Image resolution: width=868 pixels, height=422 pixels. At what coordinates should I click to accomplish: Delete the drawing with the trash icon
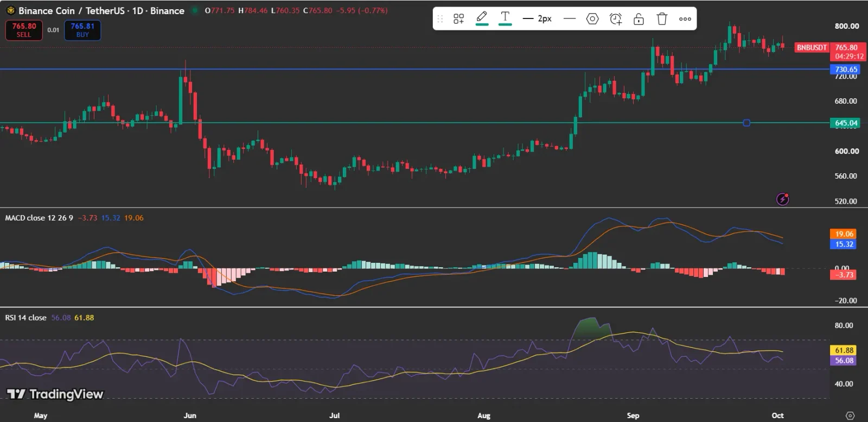click(x=662, y=19)
